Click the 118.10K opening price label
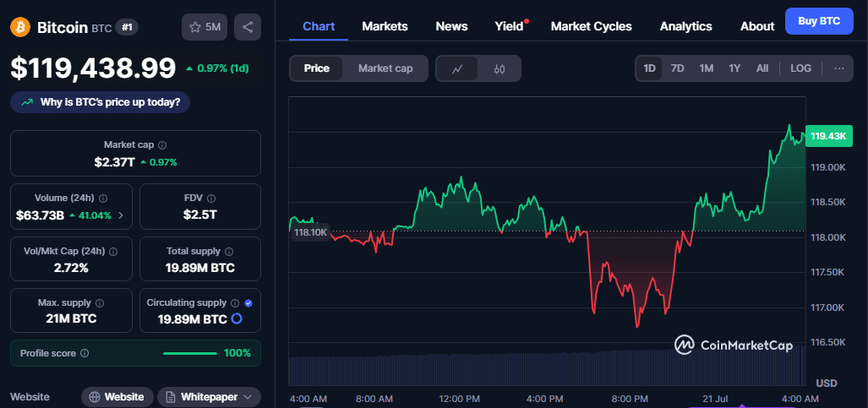Viewport: 868px width, 408px height. pos(311,233)
